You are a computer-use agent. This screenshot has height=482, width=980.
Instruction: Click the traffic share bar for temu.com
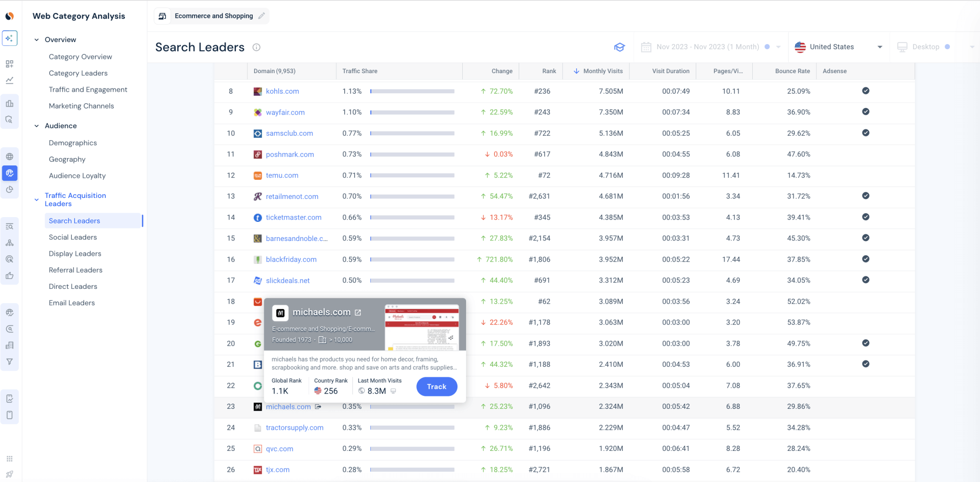[412, 175]
